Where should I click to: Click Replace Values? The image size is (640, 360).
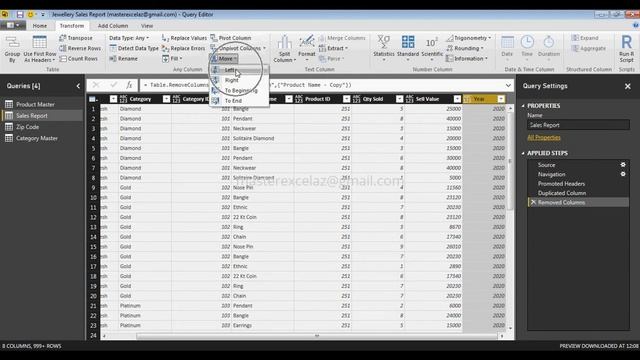coord(184,38)
